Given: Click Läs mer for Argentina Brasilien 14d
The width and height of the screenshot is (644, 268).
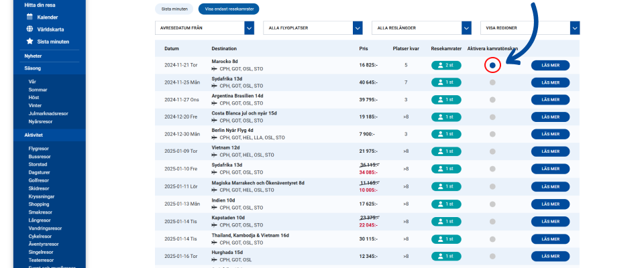Looking at the screenshot, I should point(550,100).
